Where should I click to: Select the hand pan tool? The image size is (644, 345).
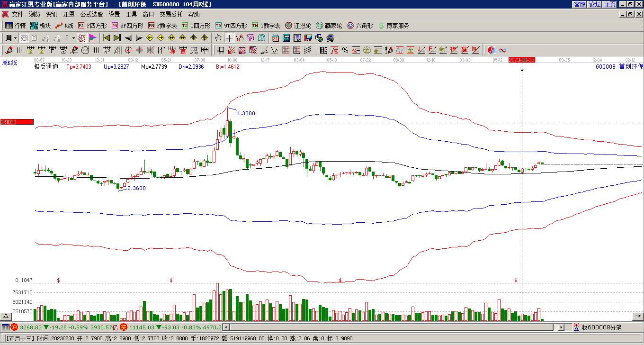click(218, 38)
